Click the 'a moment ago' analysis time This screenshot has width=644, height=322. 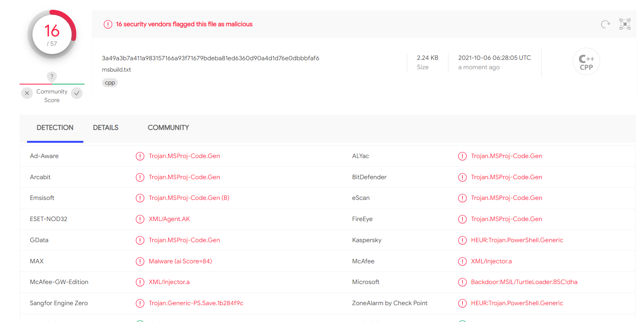479,67
